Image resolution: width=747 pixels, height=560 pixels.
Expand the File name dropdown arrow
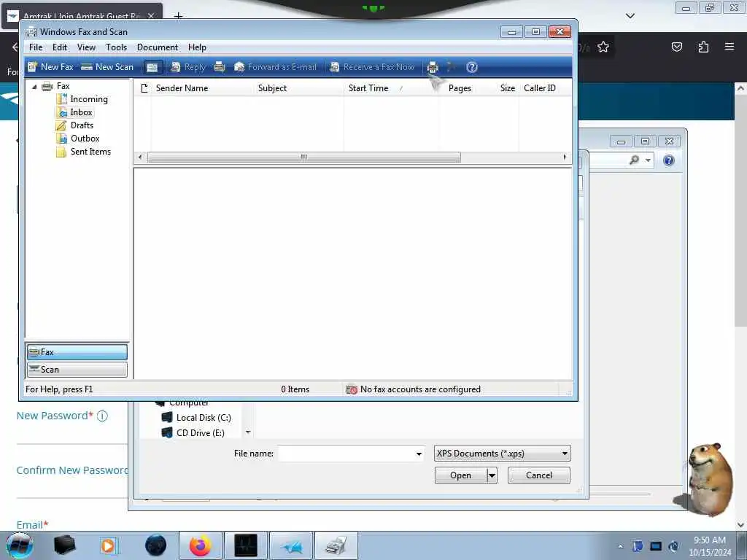click(419, 454)
